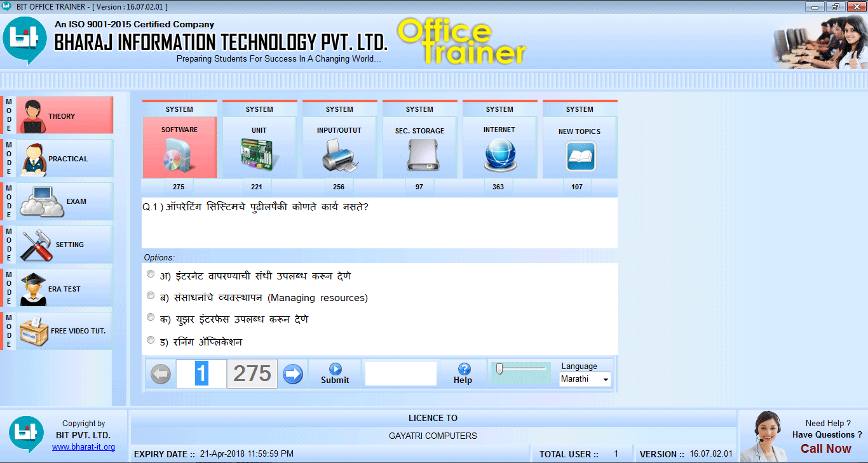Select option अ) इंटरनेट वापरण्याची संधी
Screen dimensions: 868x463
tap(151, 274)
